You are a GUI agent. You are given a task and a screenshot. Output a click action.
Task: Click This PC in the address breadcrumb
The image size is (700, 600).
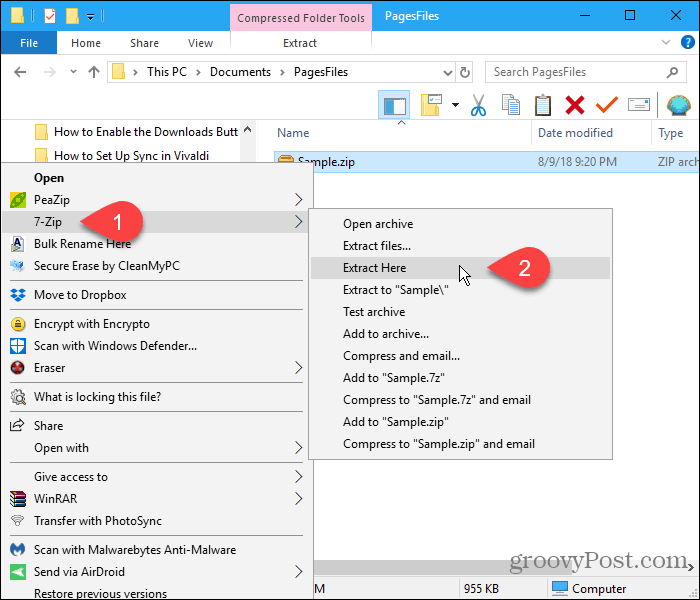[167, 72]
